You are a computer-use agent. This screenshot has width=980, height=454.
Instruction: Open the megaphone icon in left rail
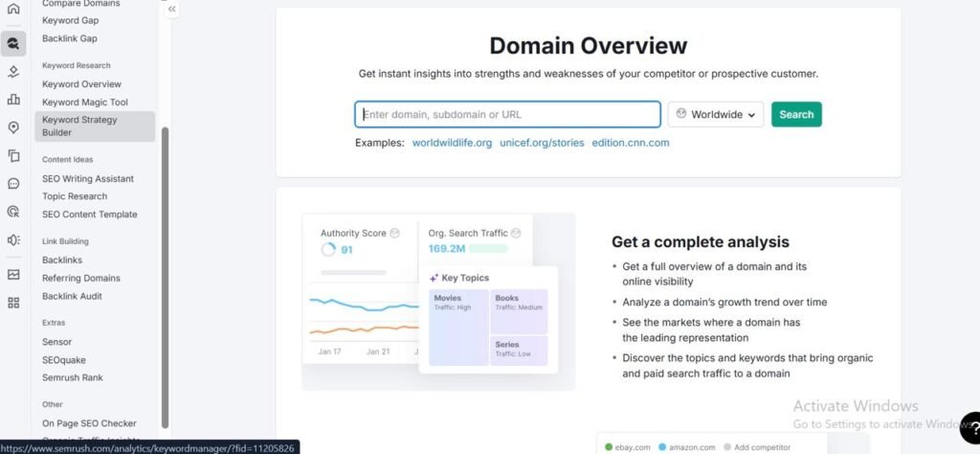[x=13, y=240]
